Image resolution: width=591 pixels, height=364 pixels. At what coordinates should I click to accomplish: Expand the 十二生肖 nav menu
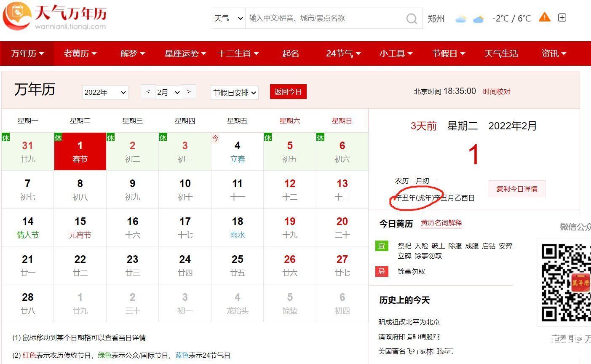[238, 54]
